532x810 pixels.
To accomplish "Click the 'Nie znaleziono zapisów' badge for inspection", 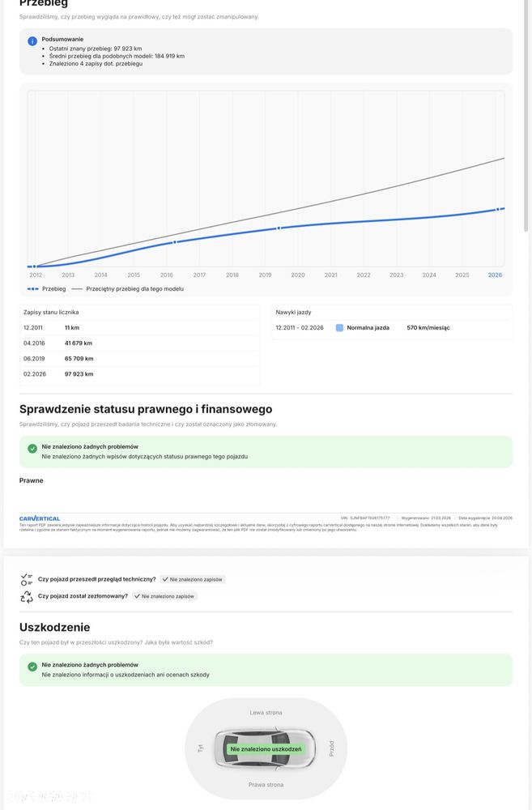I will (x=193, y=579).
